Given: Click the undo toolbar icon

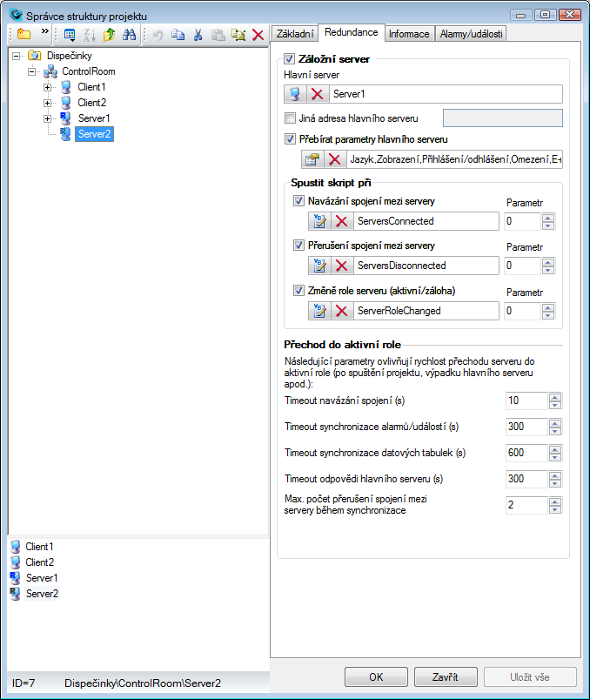Looking at the screenshot, I should point(158,35).
